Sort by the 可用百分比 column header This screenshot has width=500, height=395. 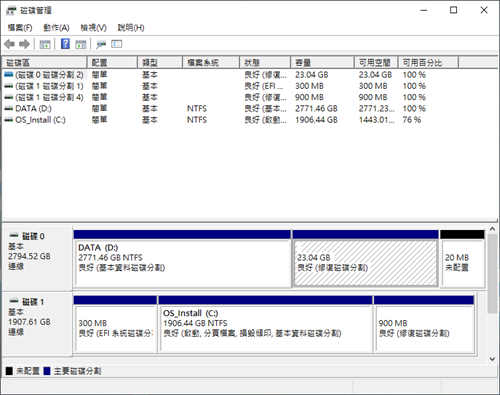[x=428, y=62]
